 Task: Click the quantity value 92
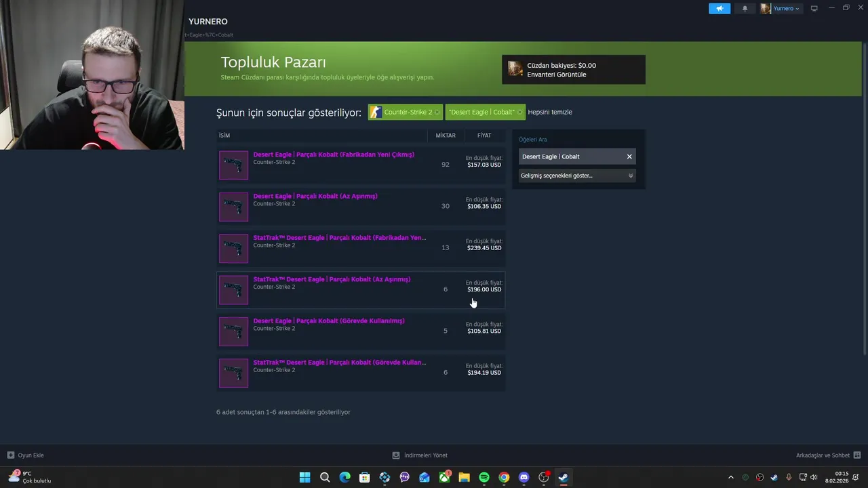(446, 165)
